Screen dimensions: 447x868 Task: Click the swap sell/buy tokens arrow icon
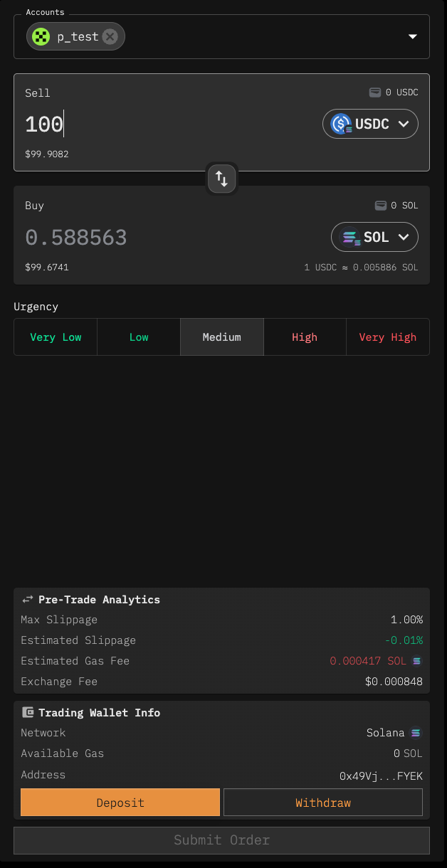point(221,179)
